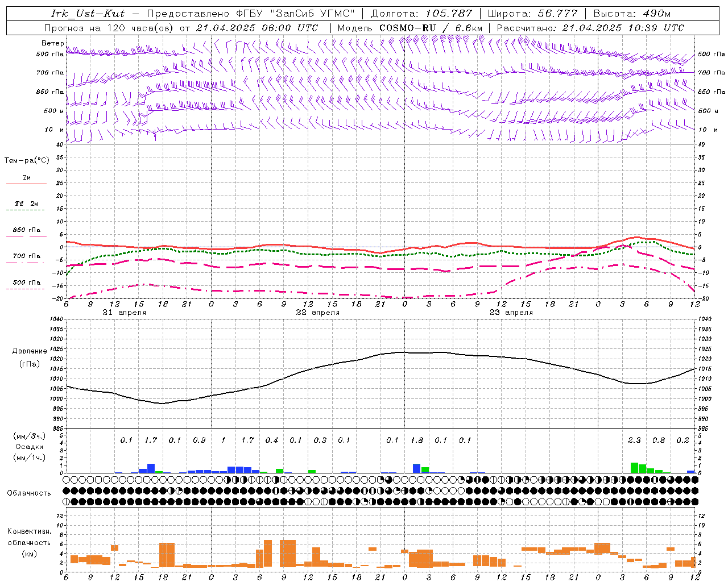Click the precipitation value 2.3
Screen dimensions: 728x582
coord(634,440)
